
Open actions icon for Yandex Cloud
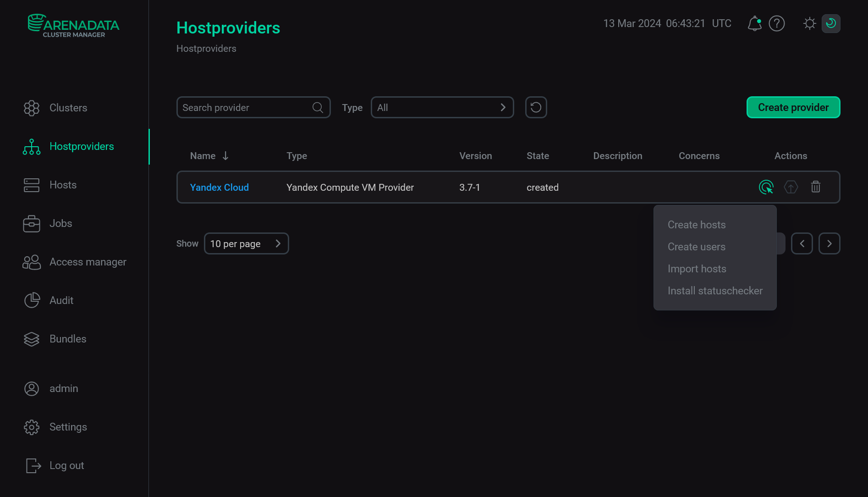coord(766,187)
